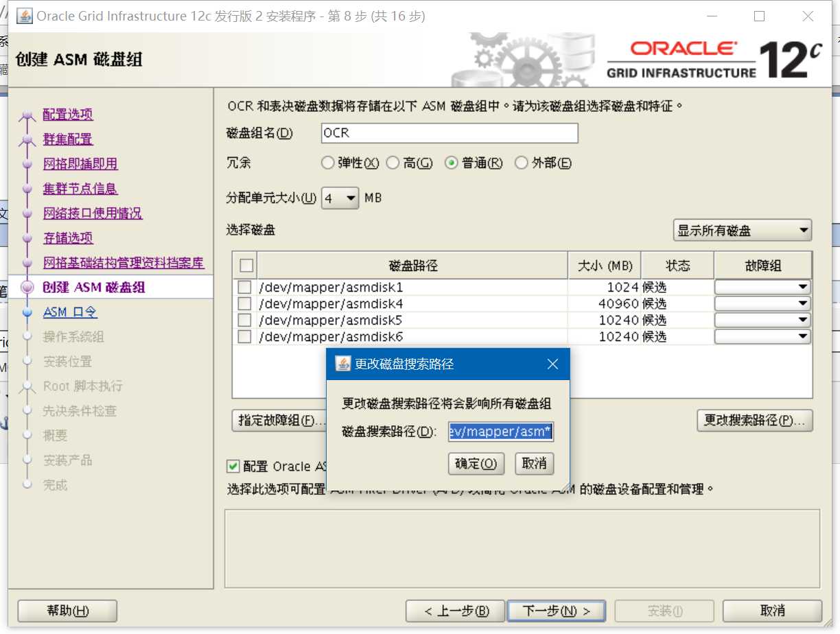Click the 指定故障组(F) button
This screenshot has height=634, width=840.
point(279,421)
